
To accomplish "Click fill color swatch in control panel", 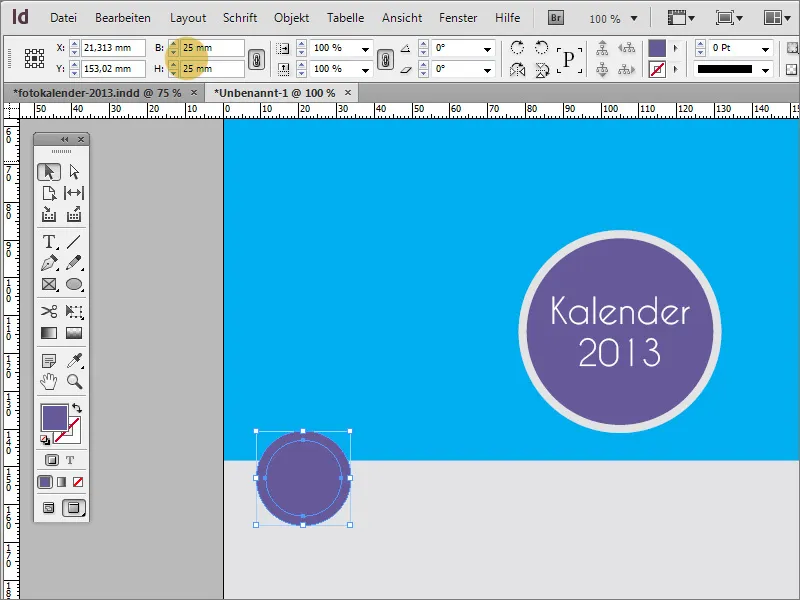I will (657, 48).
